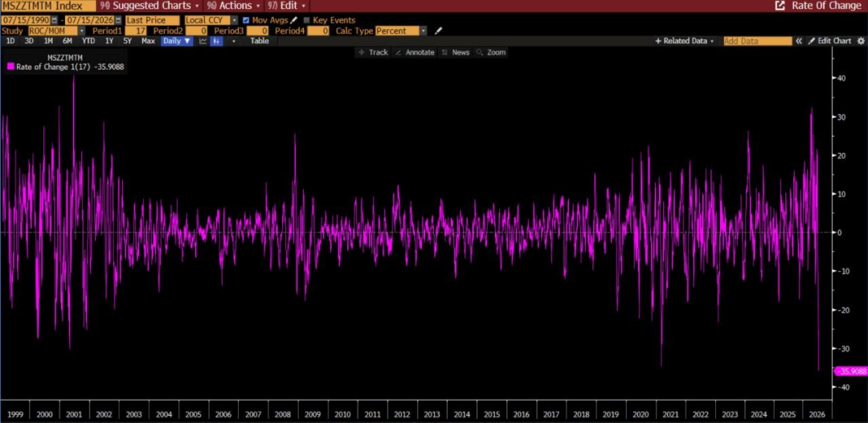Select the line chart type icon
The image size is (868, 423).
point(203,41)
